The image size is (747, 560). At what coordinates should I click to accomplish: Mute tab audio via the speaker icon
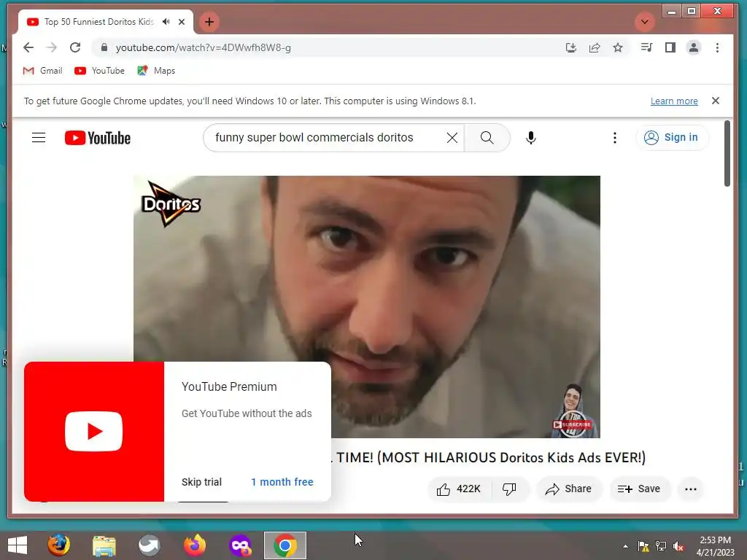pos(166,22)
